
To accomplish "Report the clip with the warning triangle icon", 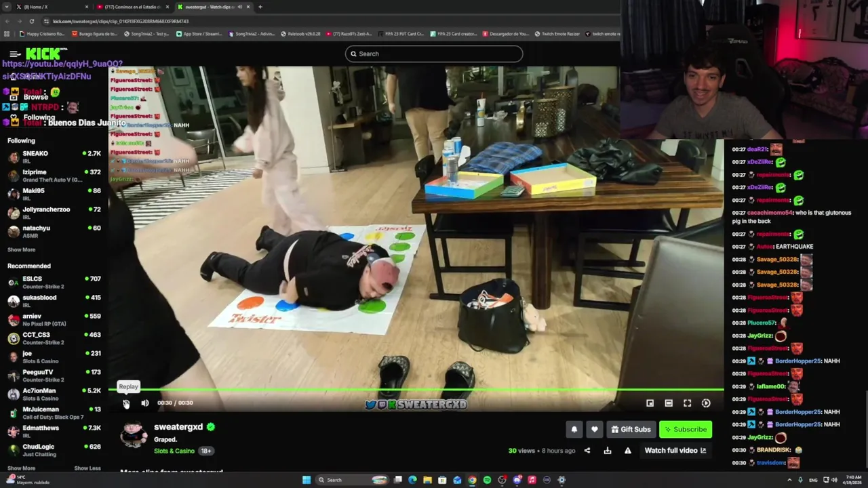I will tap(628, 451).
